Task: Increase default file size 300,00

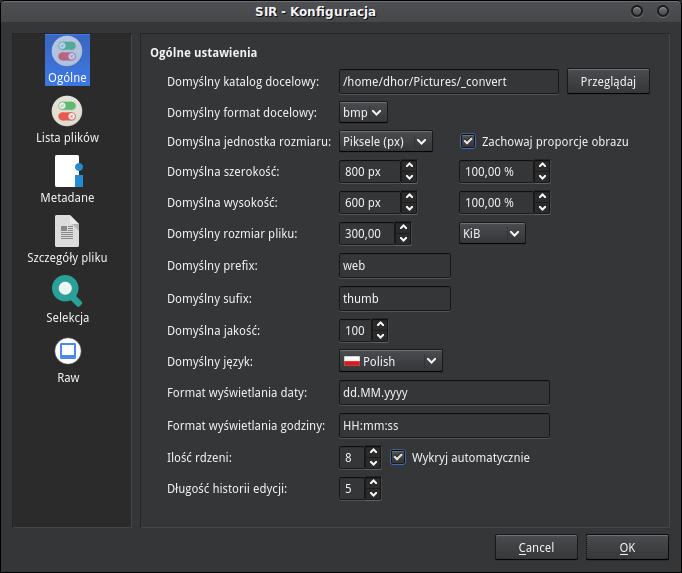Action: tap(403, 228)
